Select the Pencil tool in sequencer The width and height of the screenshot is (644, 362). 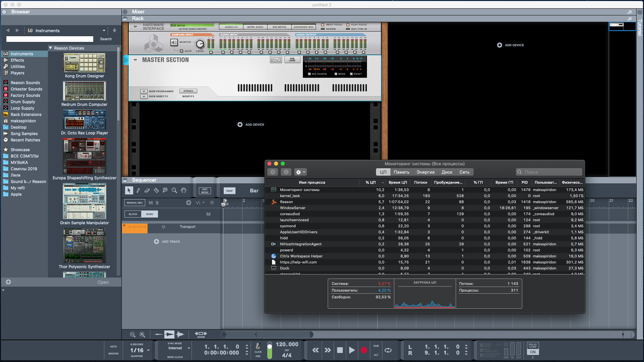[138, 190]
